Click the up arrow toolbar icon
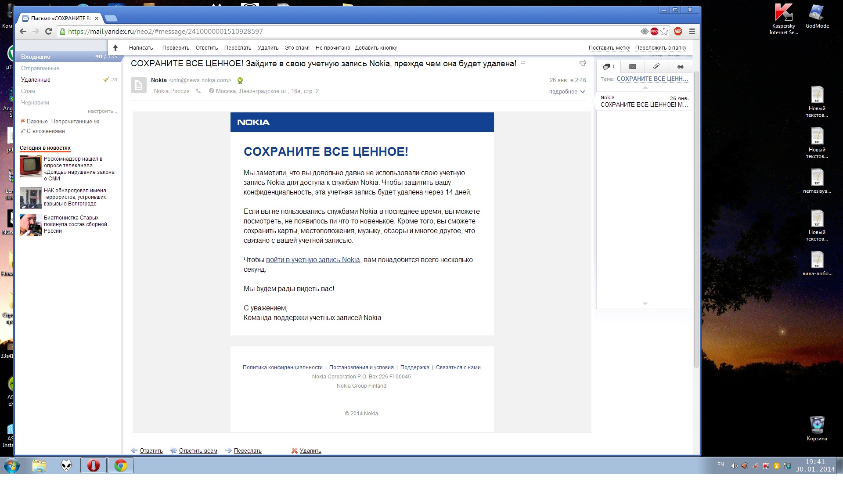 (115, 48)
